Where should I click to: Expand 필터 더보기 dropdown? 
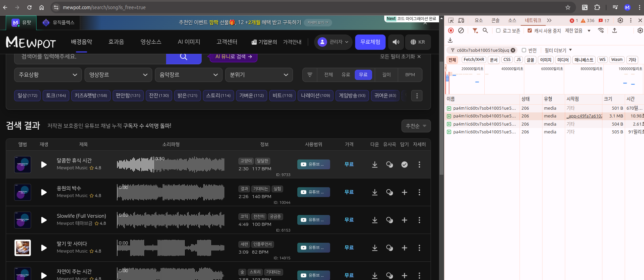(558, 50)
